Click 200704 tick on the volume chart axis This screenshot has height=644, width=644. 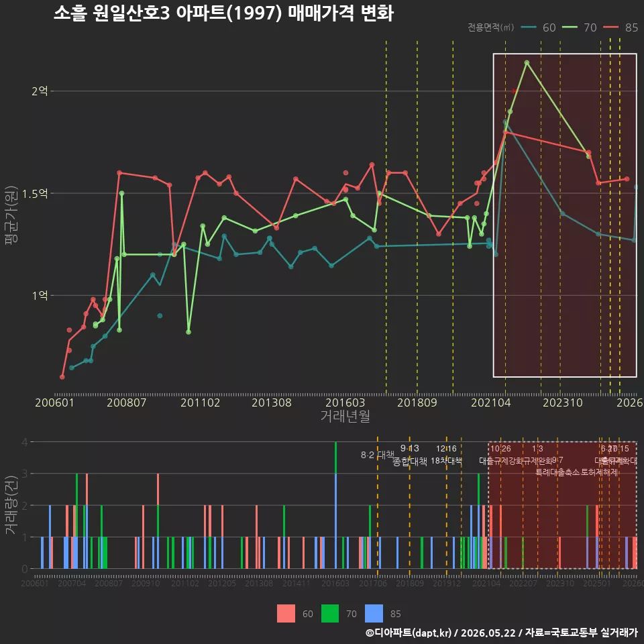pos(72,583)
